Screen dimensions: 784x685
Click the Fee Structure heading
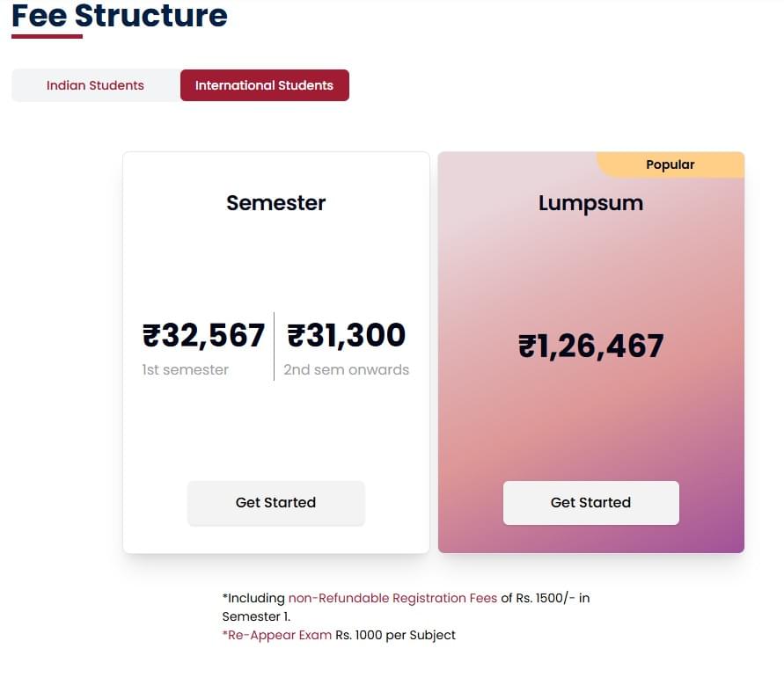[x=120, y=15]
